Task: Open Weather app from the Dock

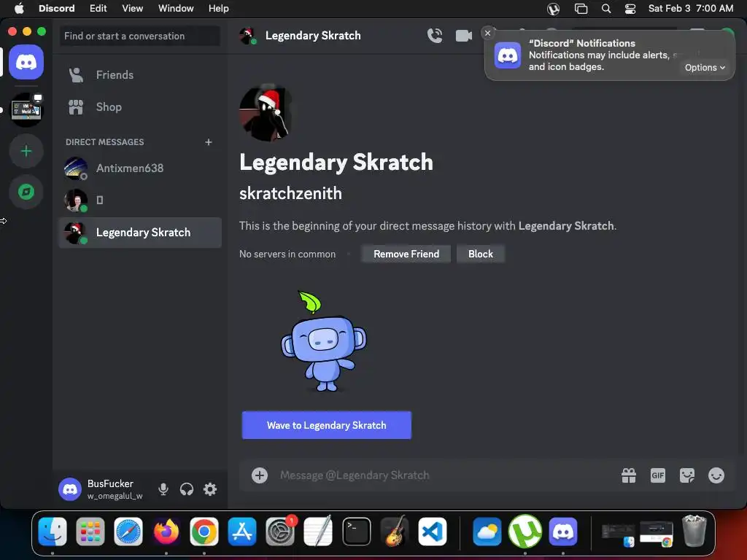Action: pyautogui.click(x=487, y=532)
